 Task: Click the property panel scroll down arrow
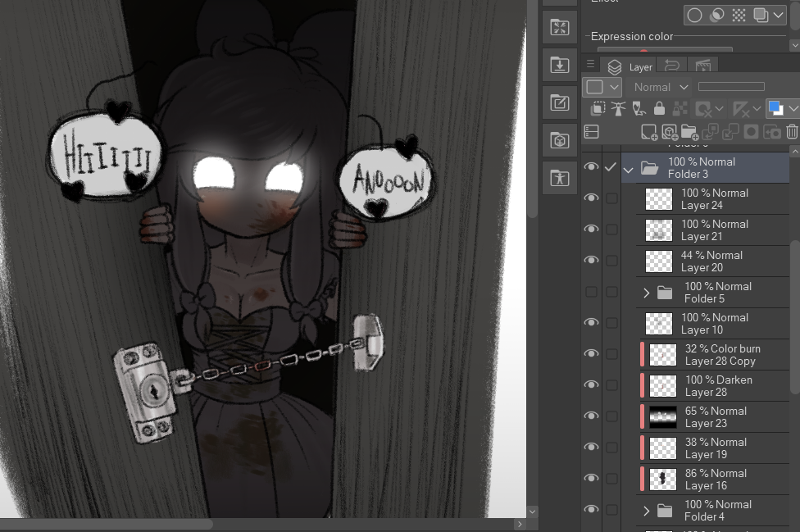coord(794,45)
